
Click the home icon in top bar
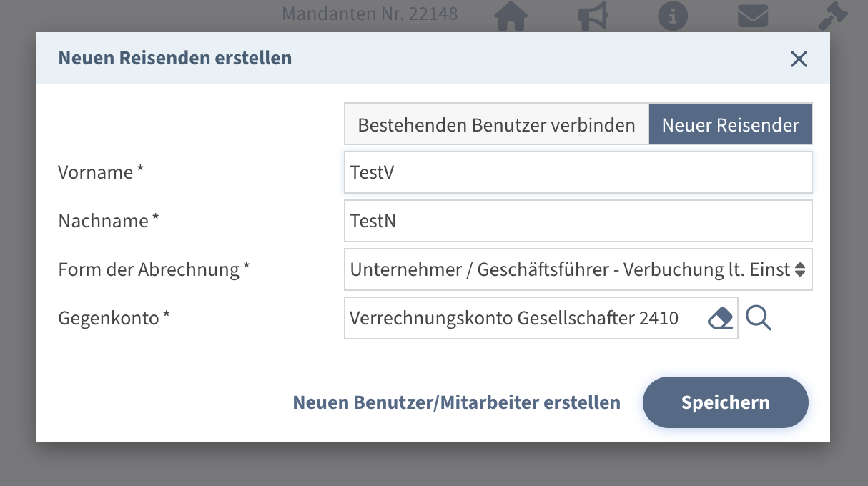pos(511,16)
